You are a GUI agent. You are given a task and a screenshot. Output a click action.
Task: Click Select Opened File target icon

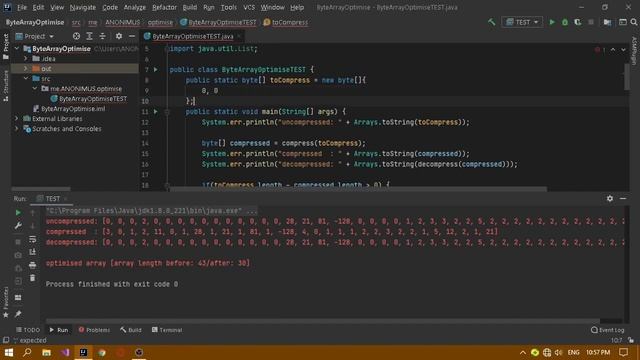(76, 36)
